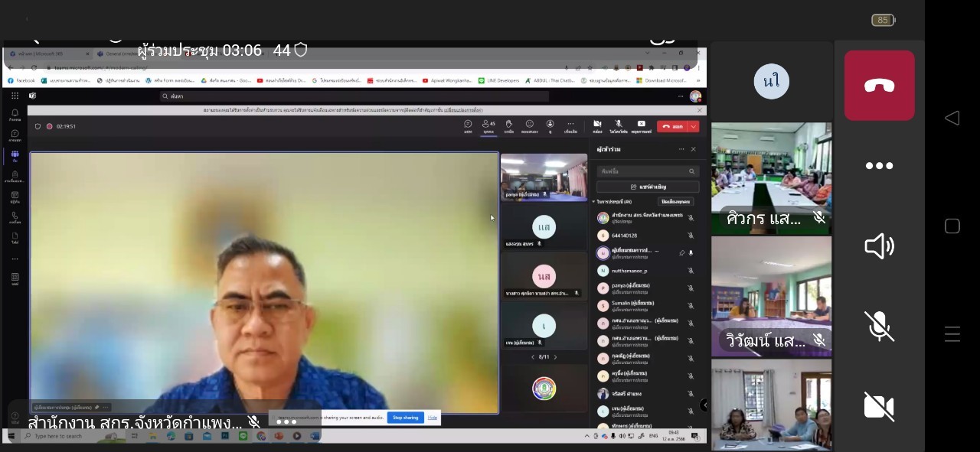Viewport: 980px width, 452px height.
Task: Open the Calendar icon in Teams sidebar
Action: 15,197
